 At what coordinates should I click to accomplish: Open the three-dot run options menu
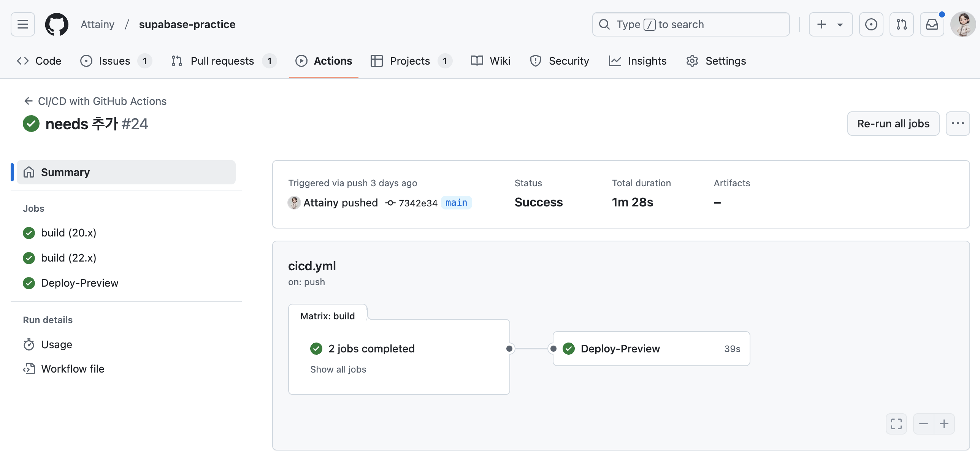tap(957, 123)
